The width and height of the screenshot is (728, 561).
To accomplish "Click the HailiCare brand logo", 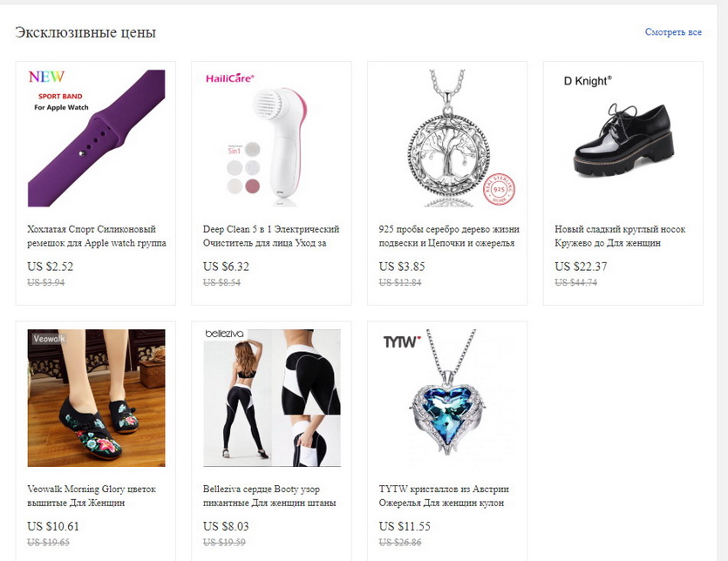I will coord(230,78).
